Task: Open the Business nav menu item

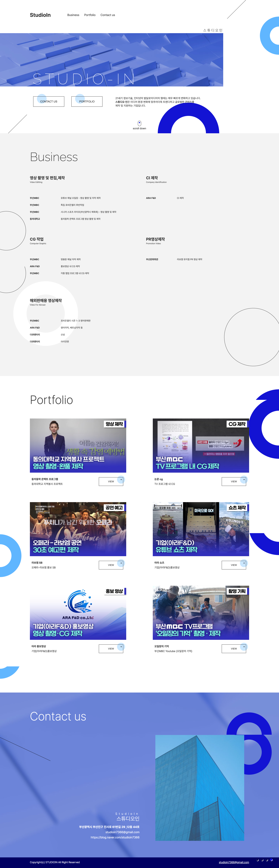Action: click(x=73, y=15)
